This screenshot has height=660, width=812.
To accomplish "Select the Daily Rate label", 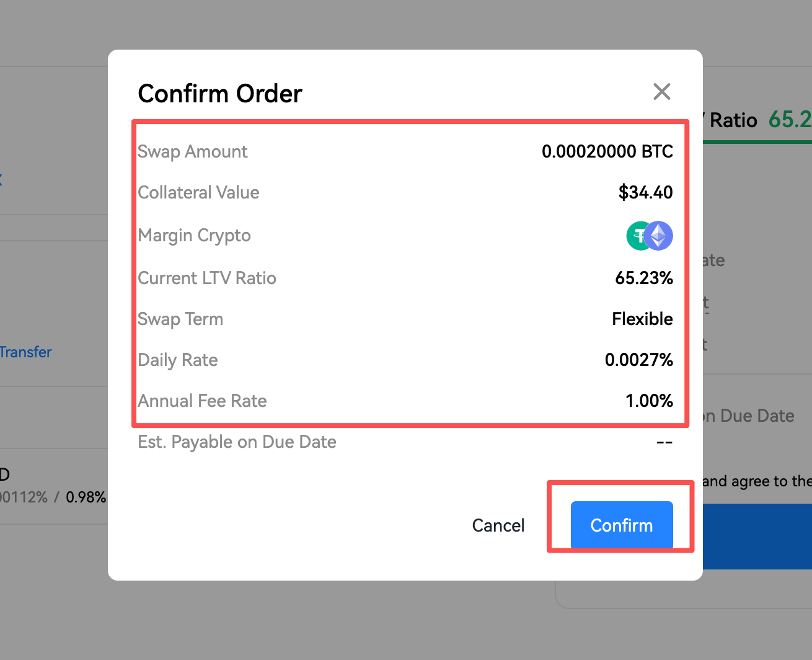I will [x=178, y=360].
